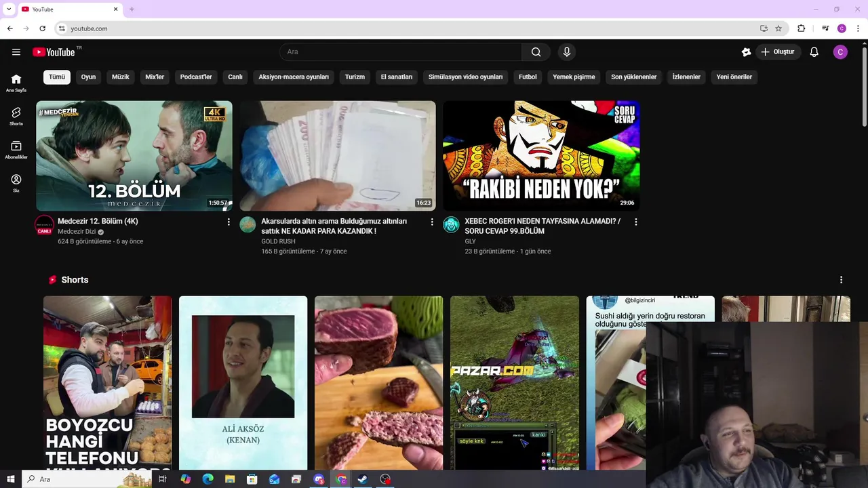Open the GOLD RUSH channel name link
Screen dimensions: 868x488
pos(278,241)
